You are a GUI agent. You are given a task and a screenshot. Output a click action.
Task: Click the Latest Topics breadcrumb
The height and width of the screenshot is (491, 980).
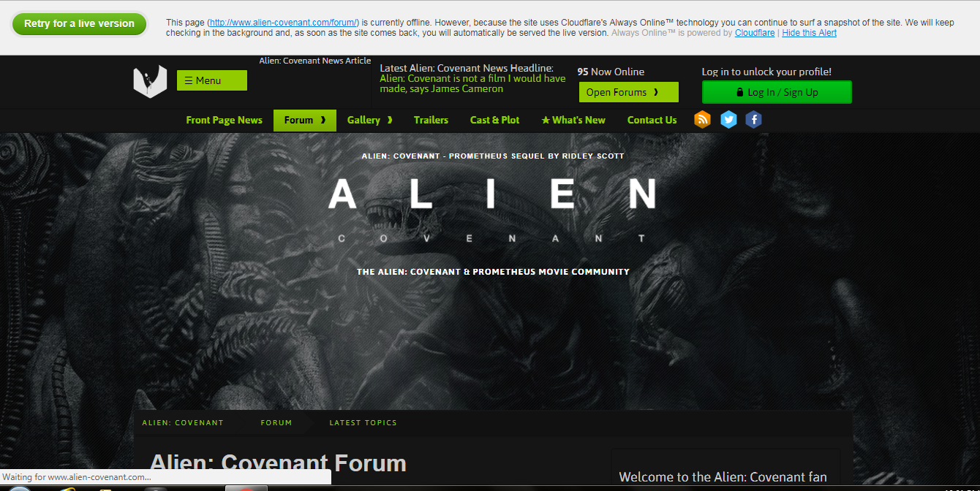[x=363, y=422]
